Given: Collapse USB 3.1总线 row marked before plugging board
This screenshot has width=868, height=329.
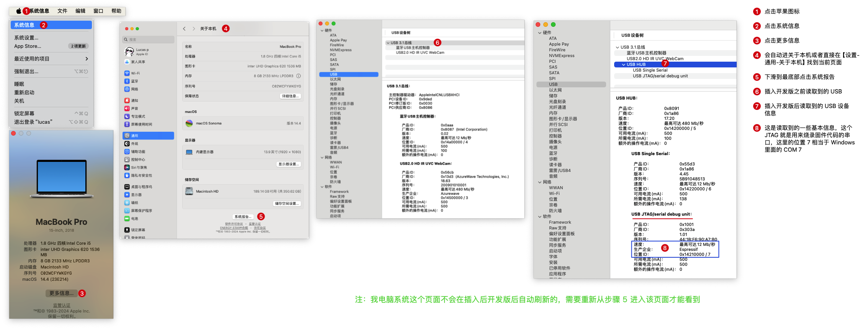Looking at the screenshot, I should point(388,43).
